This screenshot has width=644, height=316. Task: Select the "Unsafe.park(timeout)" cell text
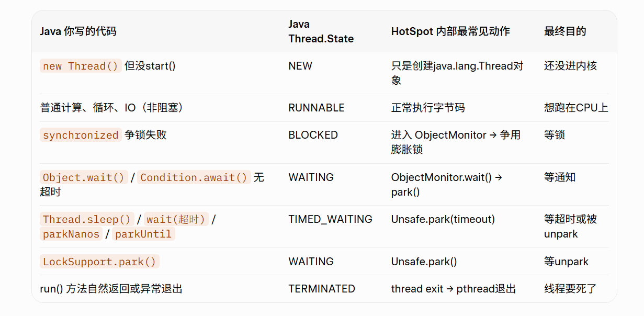pos(443,219)
